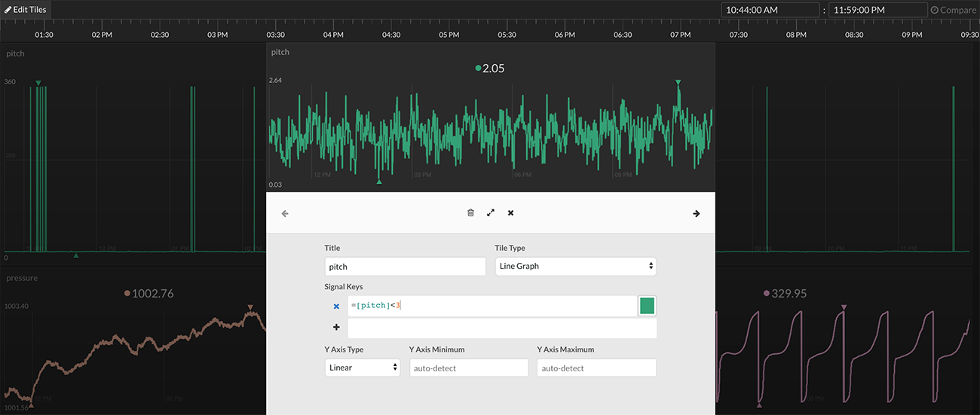Screen dimensions: 980x415
Task: Open the Tile Type dropdown
Action: click(x=575, y=267)
